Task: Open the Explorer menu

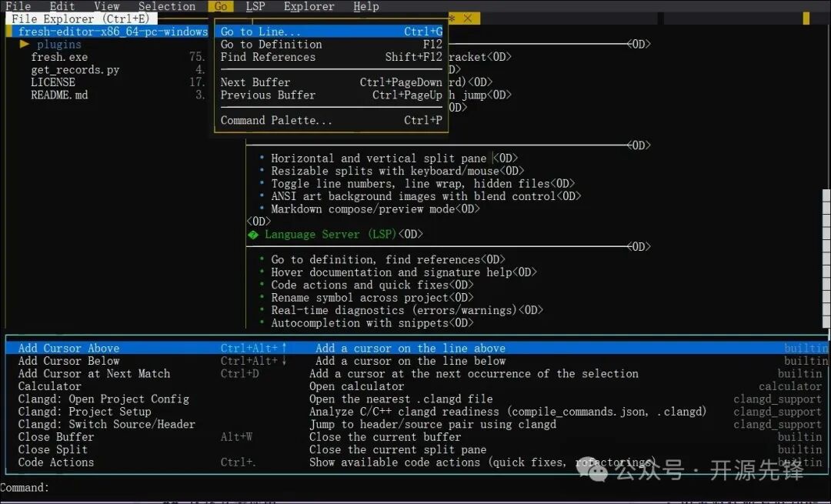Action: 309,6
